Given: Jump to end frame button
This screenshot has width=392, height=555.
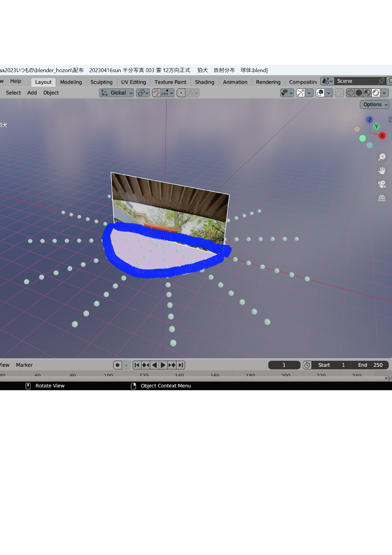Looking at the screenshot, I should click(x=181, y=365).
